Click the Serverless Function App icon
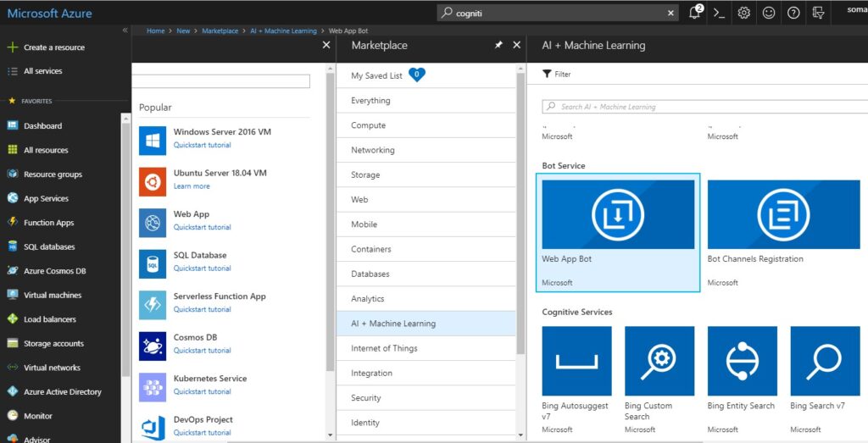The image size is (868, 443). [153, 305]
